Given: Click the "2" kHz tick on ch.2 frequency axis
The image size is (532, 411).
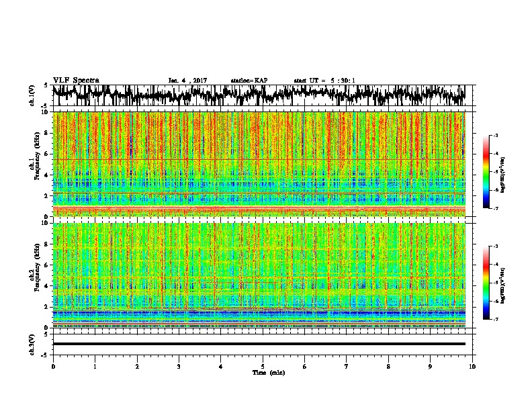Looking at the screenshot, I should click(47, 307).
